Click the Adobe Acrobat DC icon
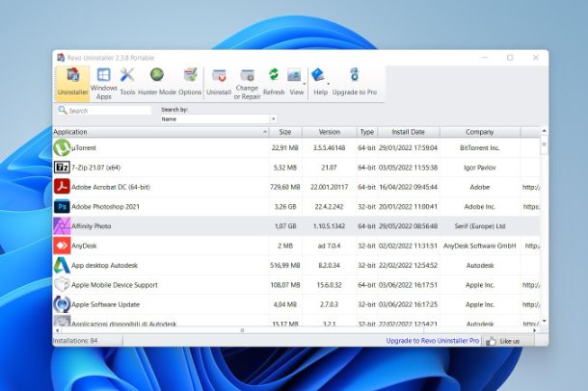This screenshot has height=391, width=588. tap(62, 187)
